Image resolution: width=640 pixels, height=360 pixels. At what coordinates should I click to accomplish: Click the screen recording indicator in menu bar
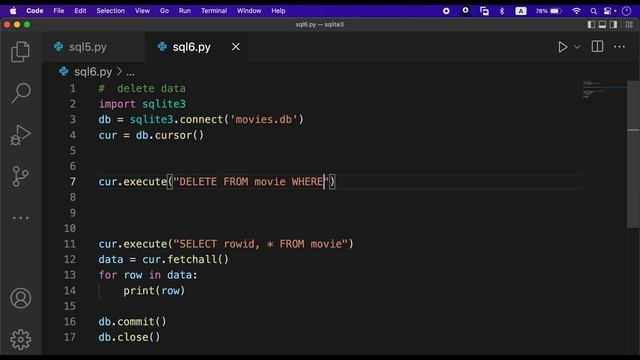[446, 11]
